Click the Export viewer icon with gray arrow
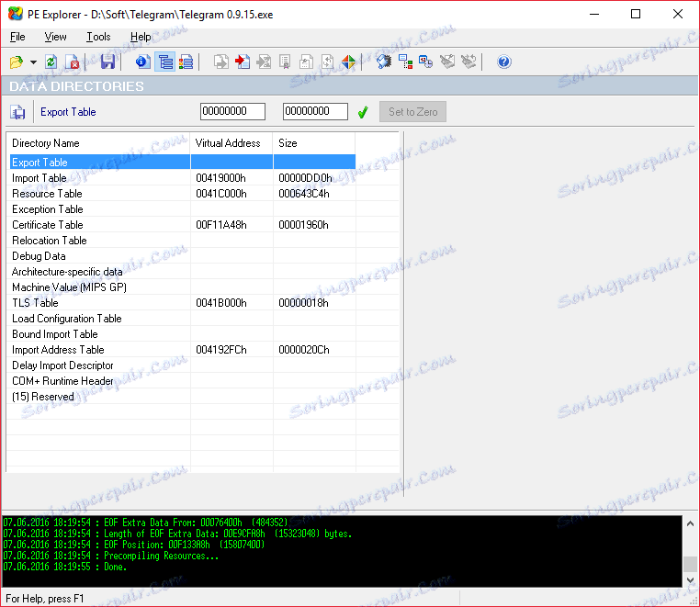Screen dimensions: 700x607 pos(221,62)
